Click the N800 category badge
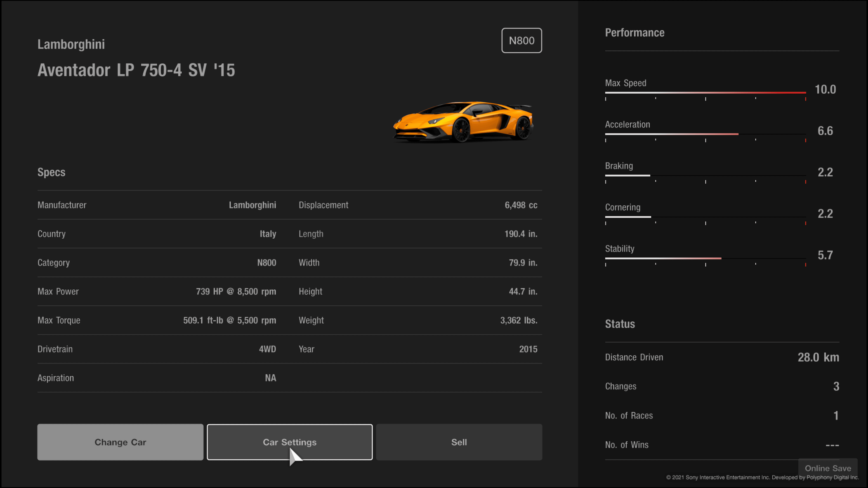868x488 pixels. tap(522, 40)
